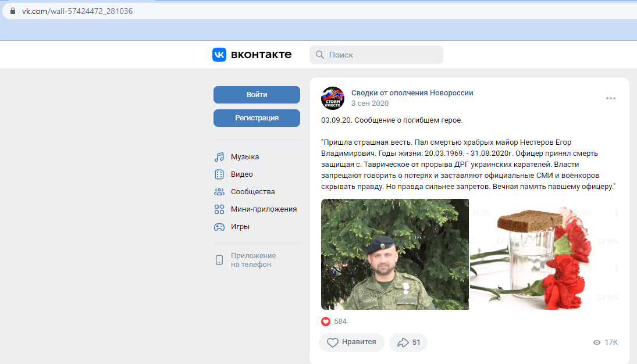Viewport: 637px width, 364px height.
Task: Click the share arrow icon
Action: pos(403,342)
